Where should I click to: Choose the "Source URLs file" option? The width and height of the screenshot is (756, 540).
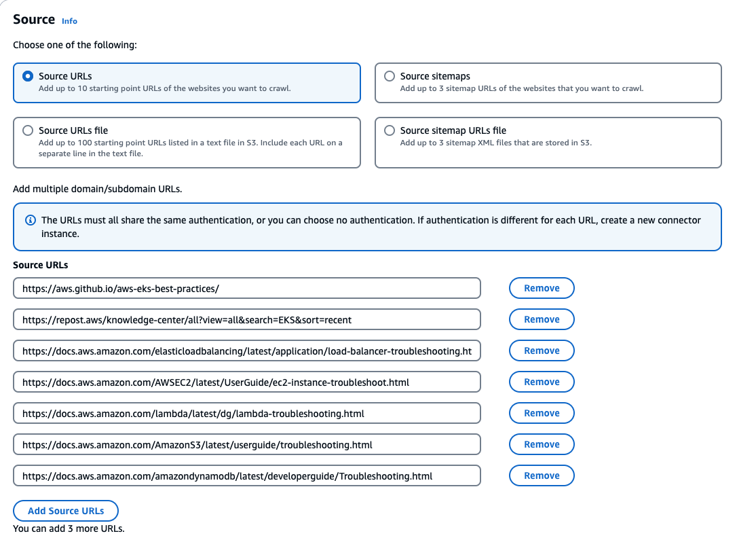(x=27, y=130)
